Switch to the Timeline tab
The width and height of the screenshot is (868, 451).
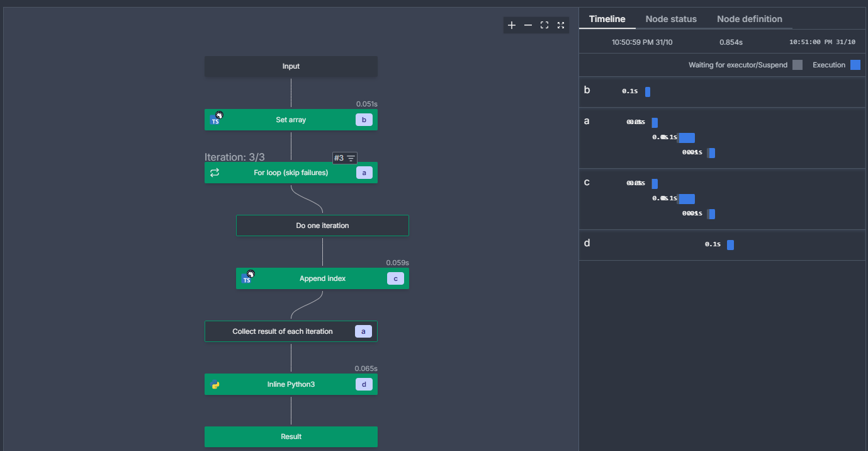[607, 19]
